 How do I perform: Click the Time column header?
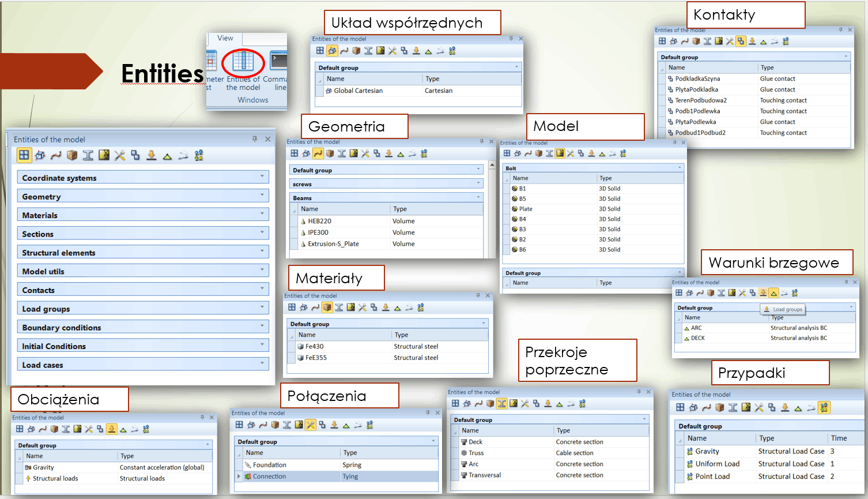click(x=839, y=438)
